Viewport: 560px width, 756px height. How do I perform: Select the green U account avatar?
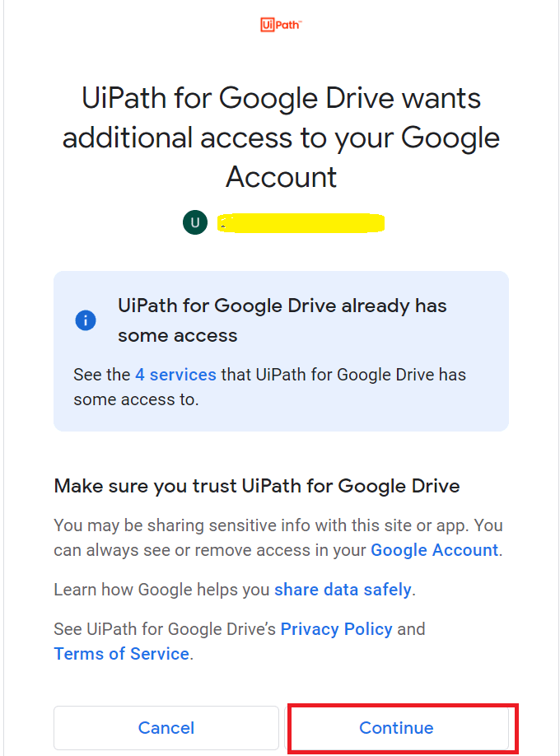click(195, 222)
